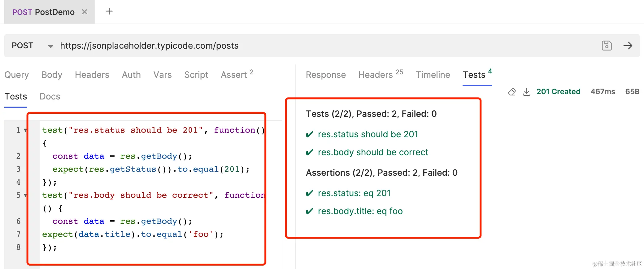
Task: Select the Vars tab
Action: click(x=162, y=75)
